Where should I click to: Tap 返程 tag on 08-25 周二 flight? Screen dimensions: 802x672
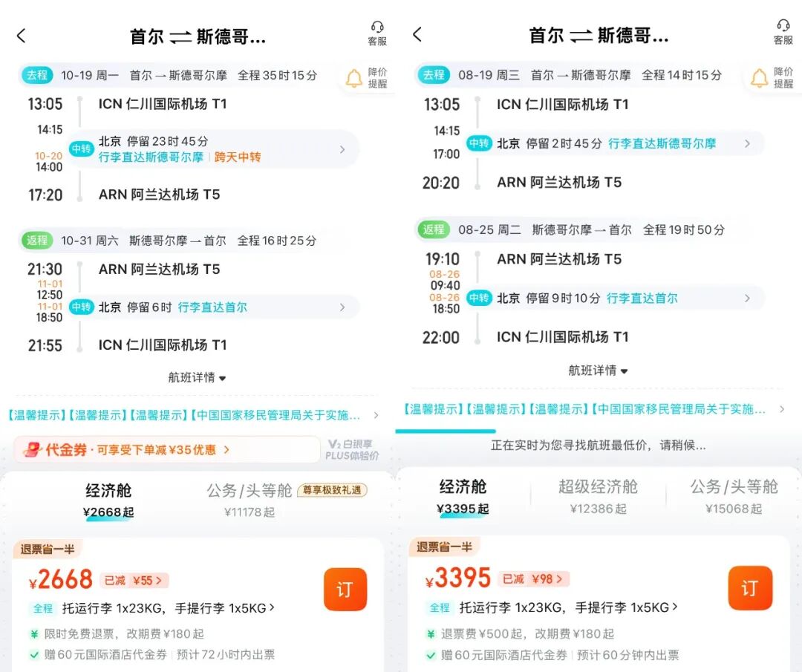pyautogui.click(x=434, y=229)
